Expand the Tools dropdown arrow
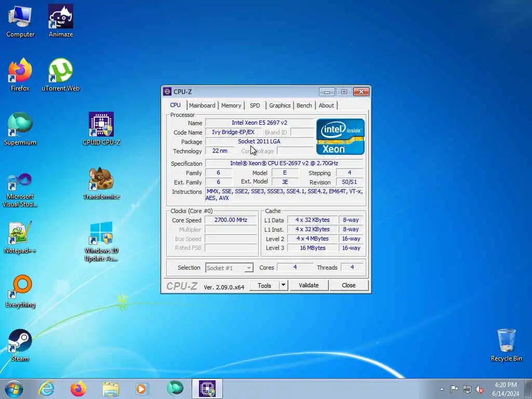The width and height of the screenshot is (532, 399). [x=283, y=285]
